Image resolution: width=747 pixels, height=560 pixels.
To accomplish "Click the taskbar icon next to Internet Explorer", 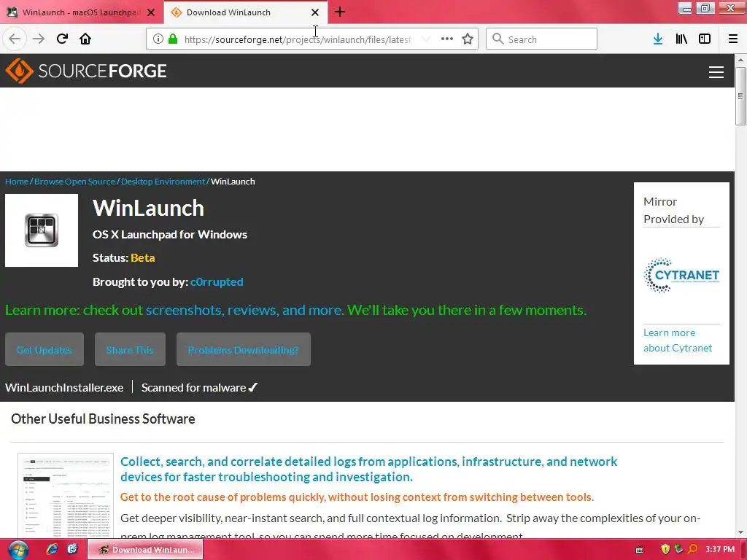I will (x=72, y=550).
